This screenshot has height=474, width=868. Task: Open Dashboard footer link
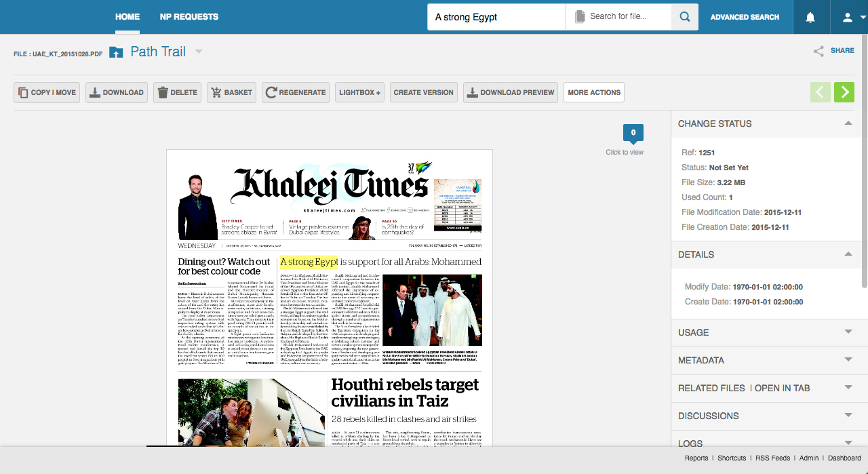coord(844,458)
